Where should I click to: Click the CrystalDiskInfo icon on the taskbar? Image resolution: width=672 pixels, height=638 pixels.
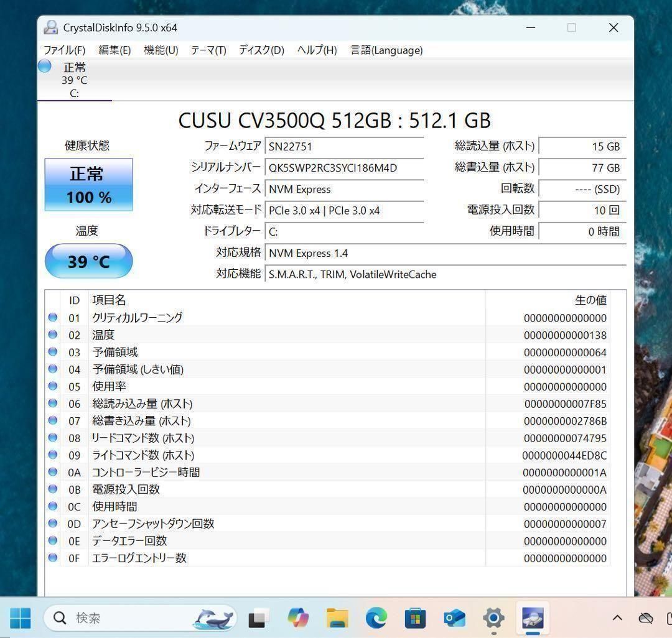click(532, 618)
